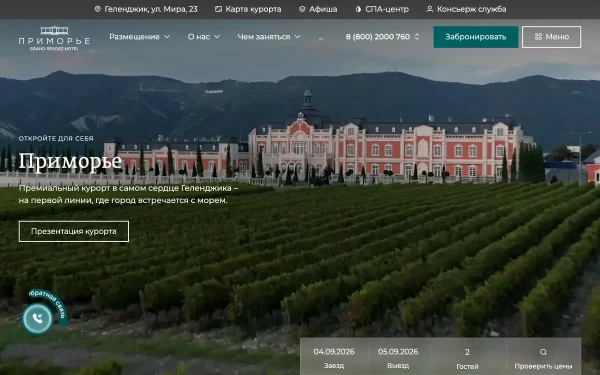Click the grid icon in the Меню button

click(538, 37)
